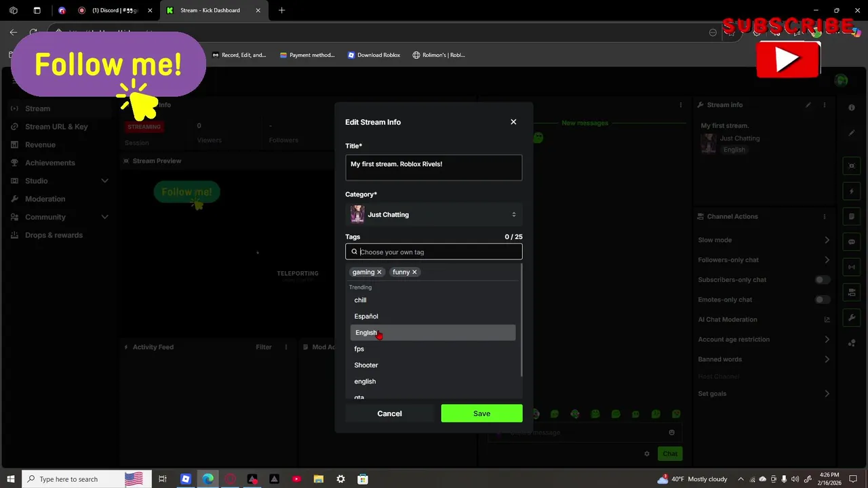The width and height of the screenshot is (868, 488).
Task: Open the Moderation section
Action: (45, 199)
